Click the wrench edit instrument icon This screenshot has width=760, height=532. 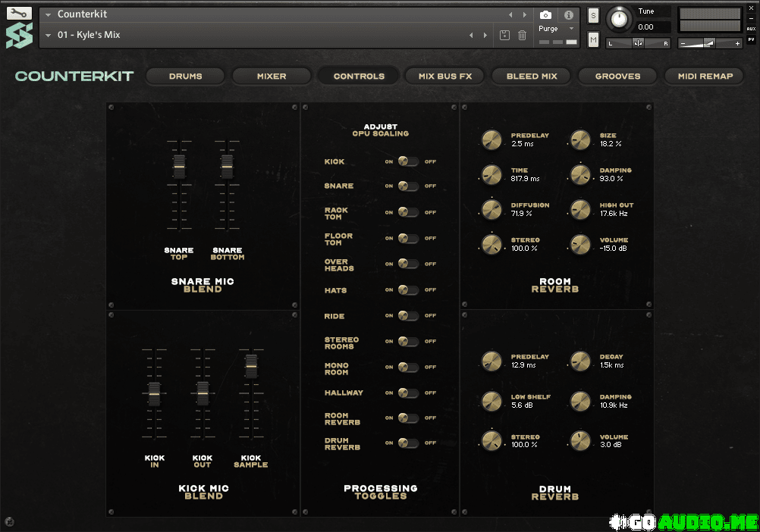(19, 13)
